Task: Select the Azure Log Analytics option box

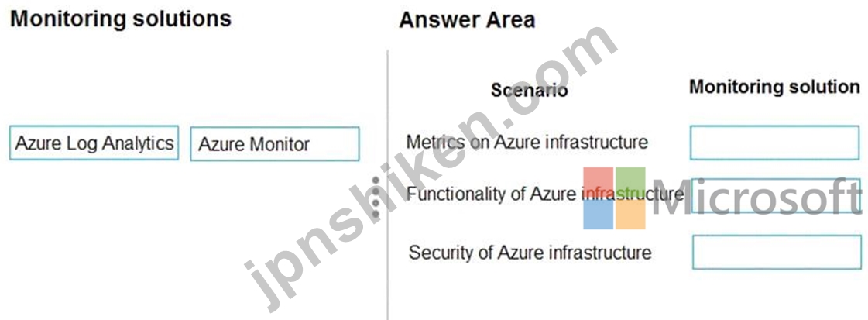Action: [x=94, y=143]
